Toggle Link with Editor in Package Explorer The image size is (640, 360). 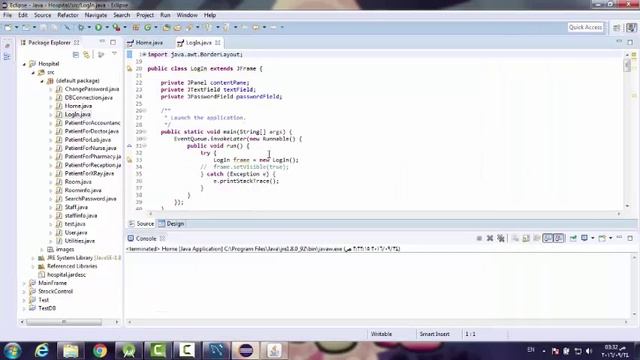(x=87, y=55)
